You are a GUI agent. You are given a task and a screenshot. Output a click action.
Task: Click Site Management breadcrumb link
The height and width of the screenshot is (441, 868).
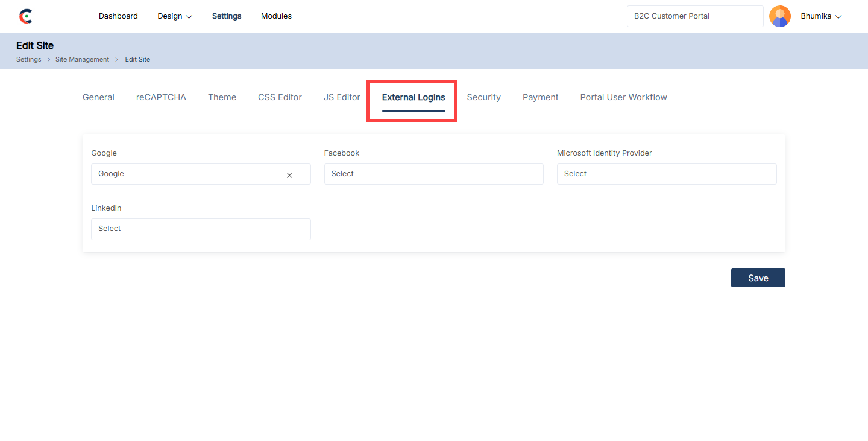point(82,59)
